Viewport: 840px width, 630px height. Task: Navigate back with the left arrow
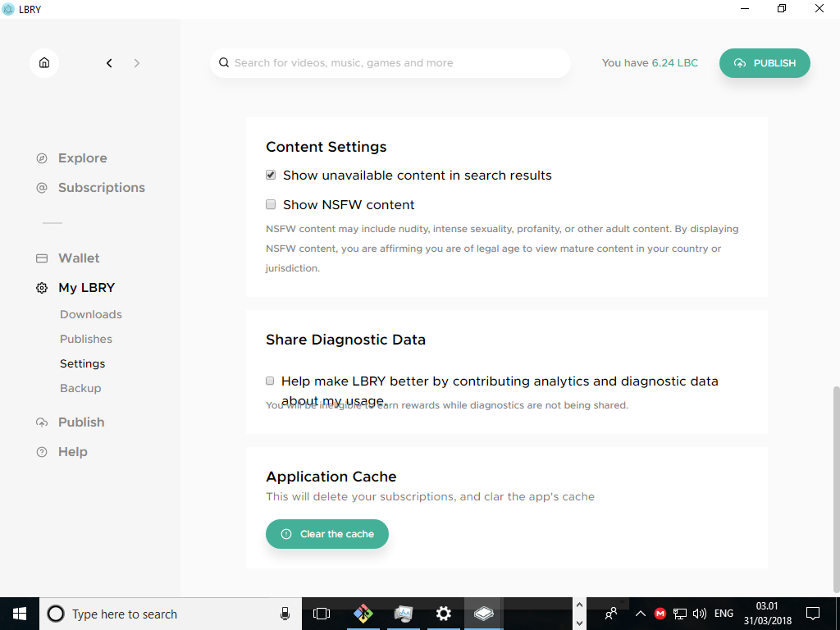109,63
